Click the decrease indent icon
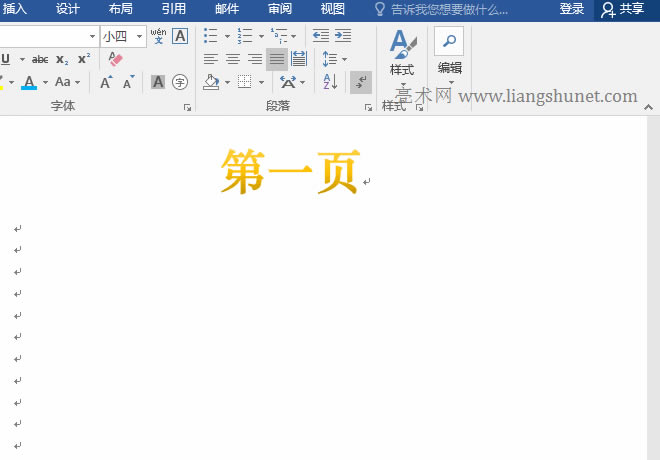Screen dimensions: 660x460 [x=321, y=36]
